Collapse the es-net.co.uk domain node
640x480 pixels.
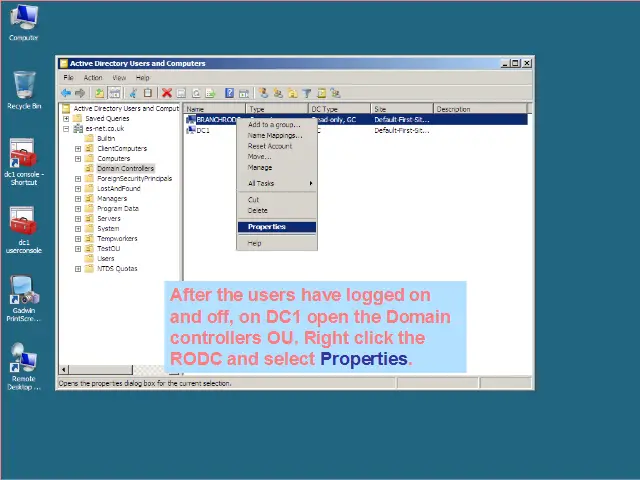point(66,129)
